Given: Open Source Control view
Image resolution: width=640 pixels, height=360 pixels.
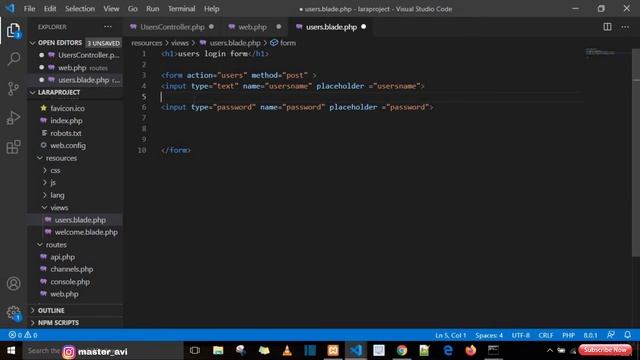Looking at the screenshot, I should point(13,88).
